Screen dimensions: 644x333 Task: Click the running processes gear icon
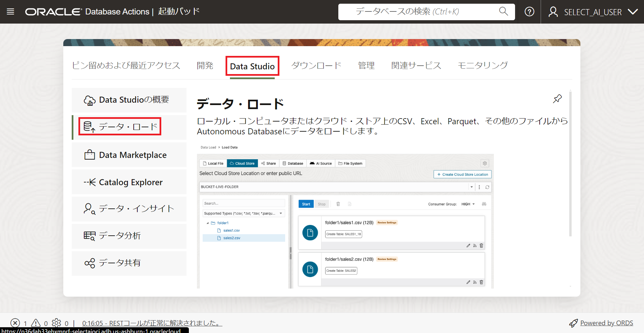(57, 323)
